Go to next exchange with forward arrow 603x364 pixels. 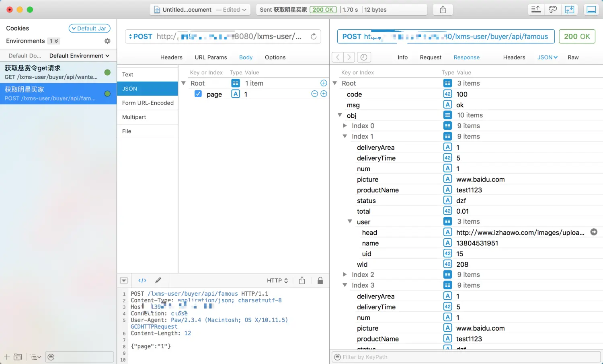pyautogui.click(x=349, y=57)
